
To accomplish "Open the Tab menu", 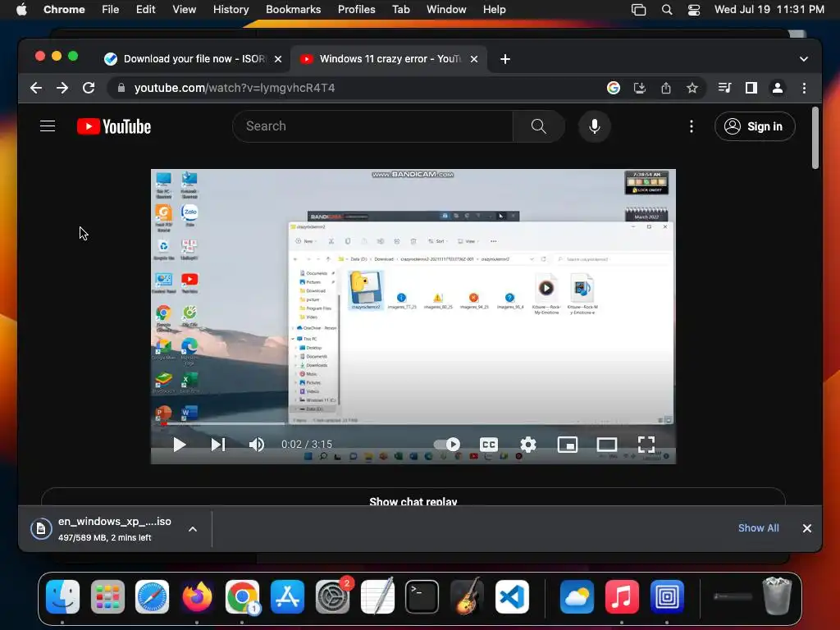I will pyautogui.click(x=400, y=9).
